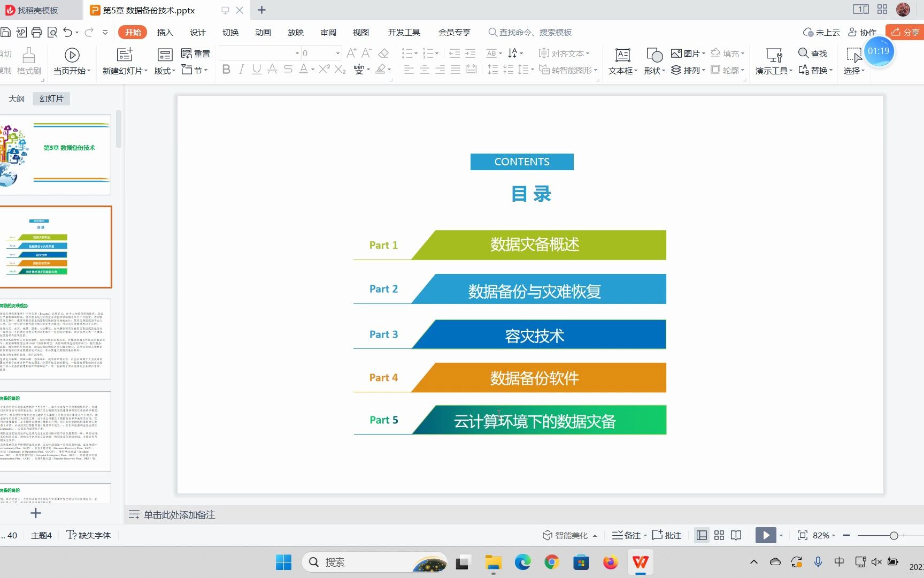This screenshot has height=578, width=924.
Task: Click the Collaborate button
Action: click(862, 32)
